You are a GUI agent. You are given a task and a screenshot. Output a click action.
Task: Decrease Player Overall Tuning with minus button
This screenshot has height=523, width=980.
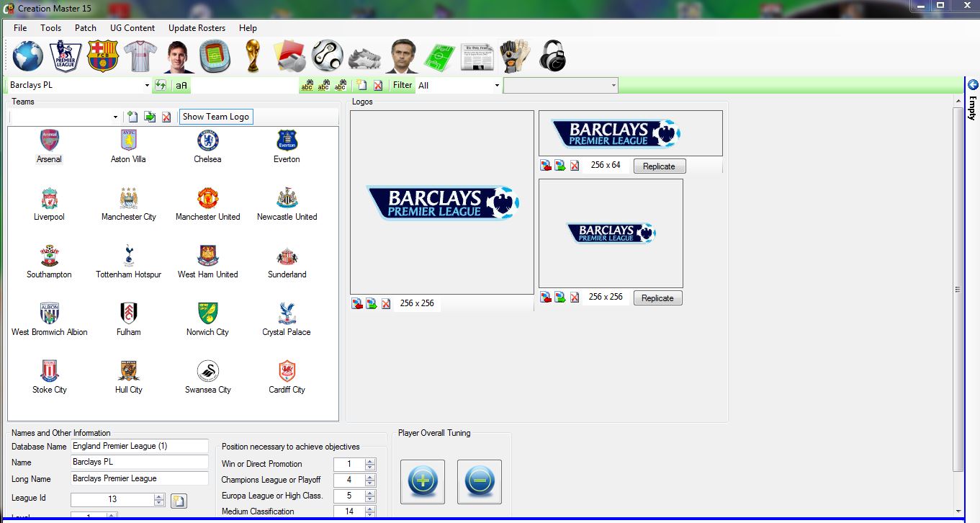click(480, 481)
